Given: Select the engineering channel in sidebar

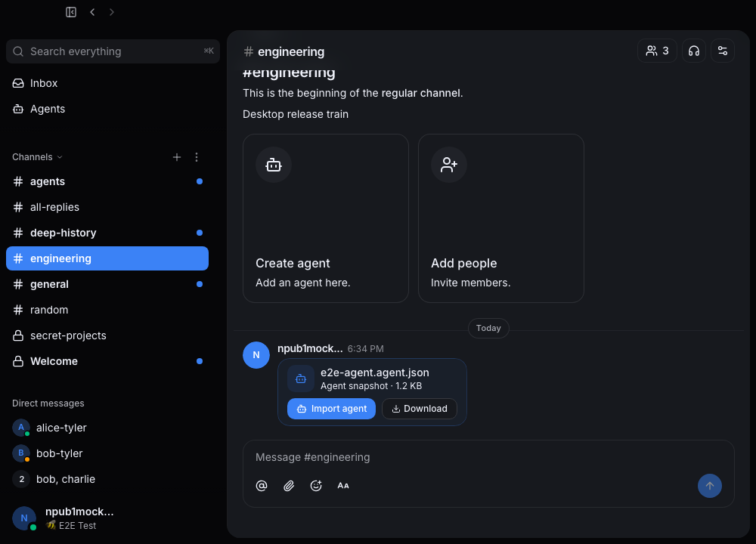Looking at the screenshot, I should coord(107,258).
